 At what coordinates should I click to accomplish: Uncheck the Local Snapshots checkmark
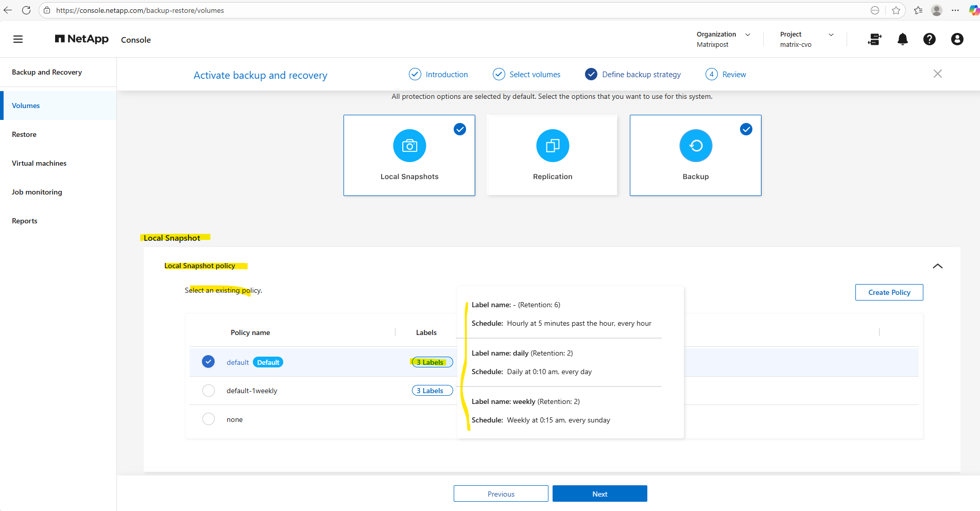(x=460, y=129)
